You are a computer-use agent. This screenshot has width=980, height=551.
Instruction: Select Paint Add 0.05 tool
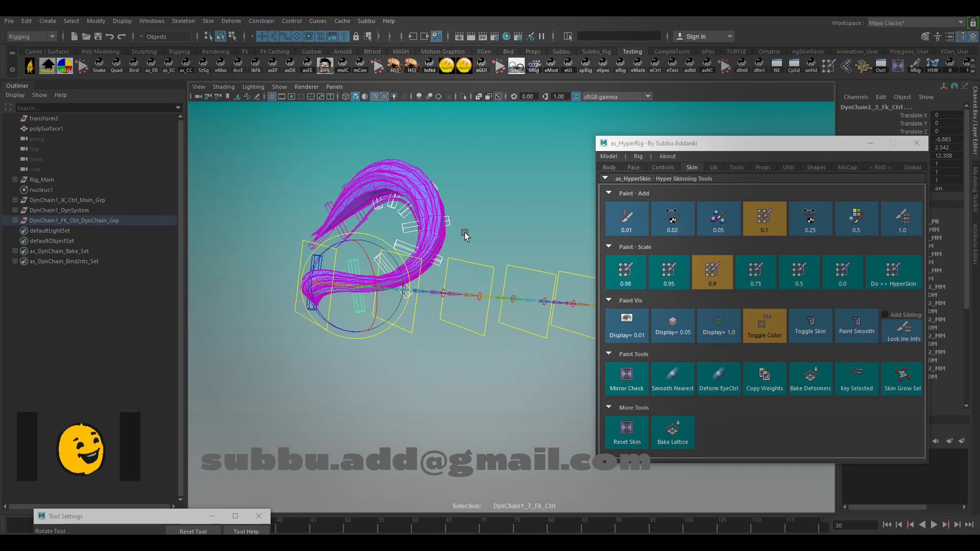click(x=718, y=218)
